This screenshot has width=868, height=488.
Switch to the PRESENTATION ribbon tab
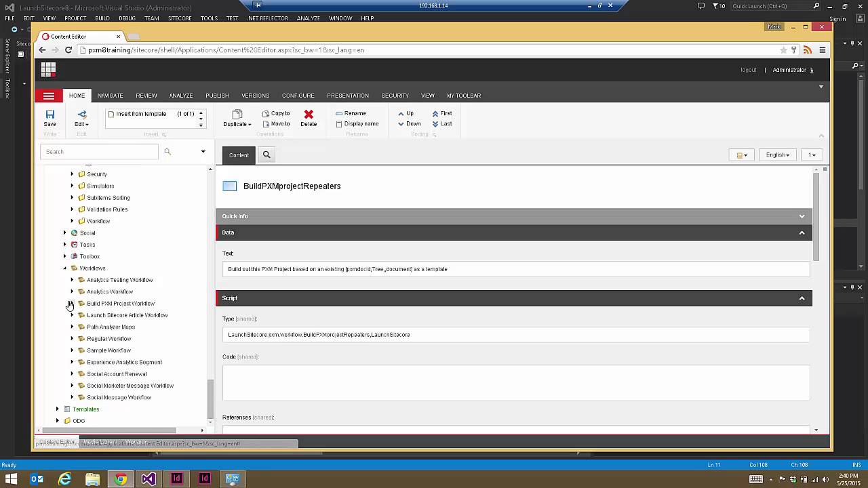tap(348, 96)
